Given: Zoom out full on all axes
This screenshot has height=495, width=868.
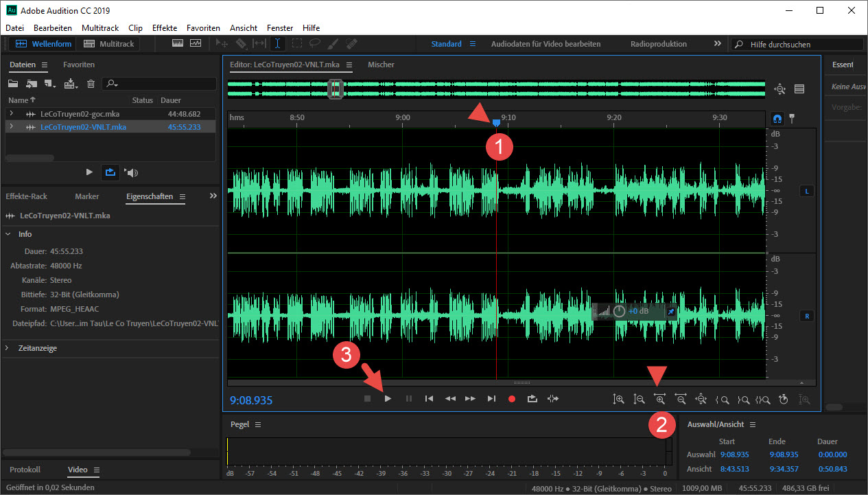Looking at the screenshot, I should pos(701,398).
